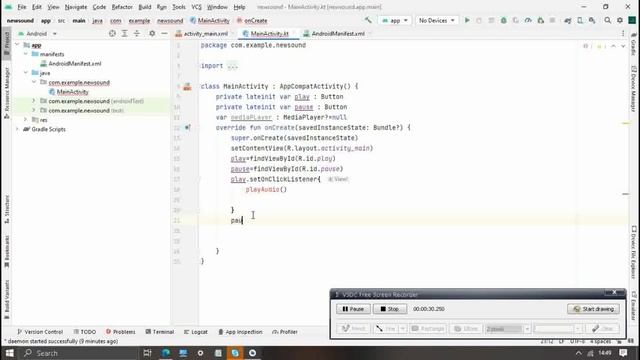Open the Refactor menu
Viewport: 640px width, 360px height.
pos(122,7)
